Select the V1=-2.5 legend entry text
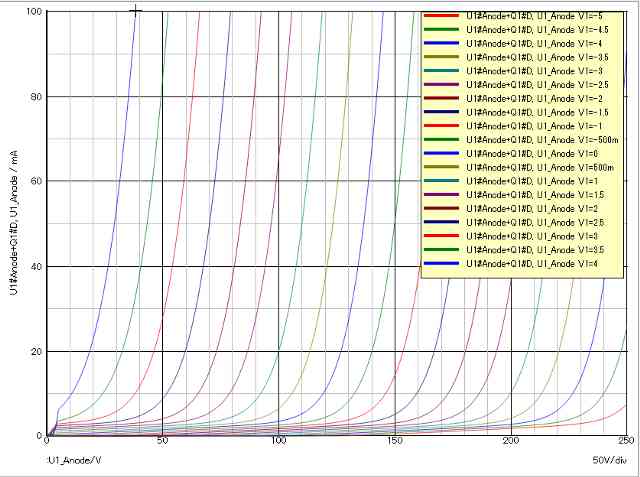 point(538,85)
